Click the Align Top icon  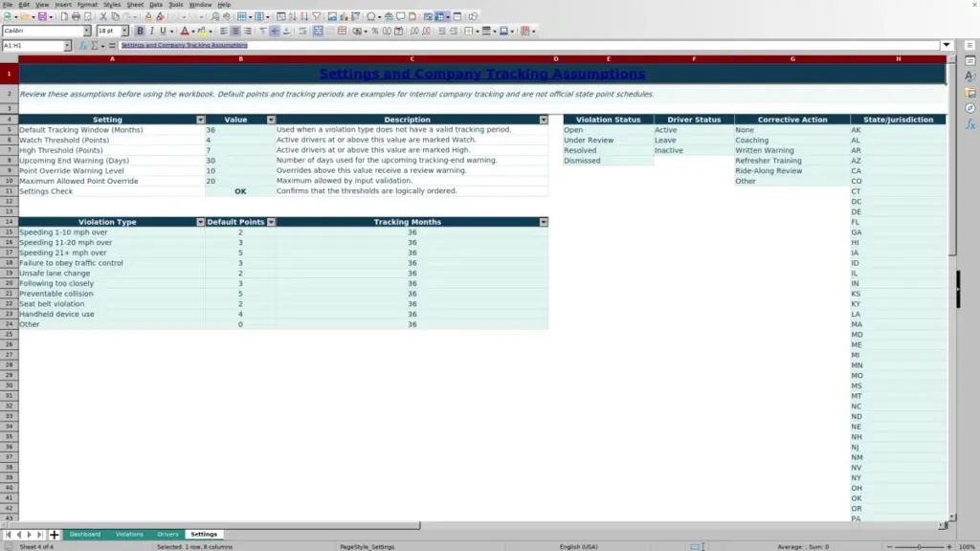click(x=262, y=31)
